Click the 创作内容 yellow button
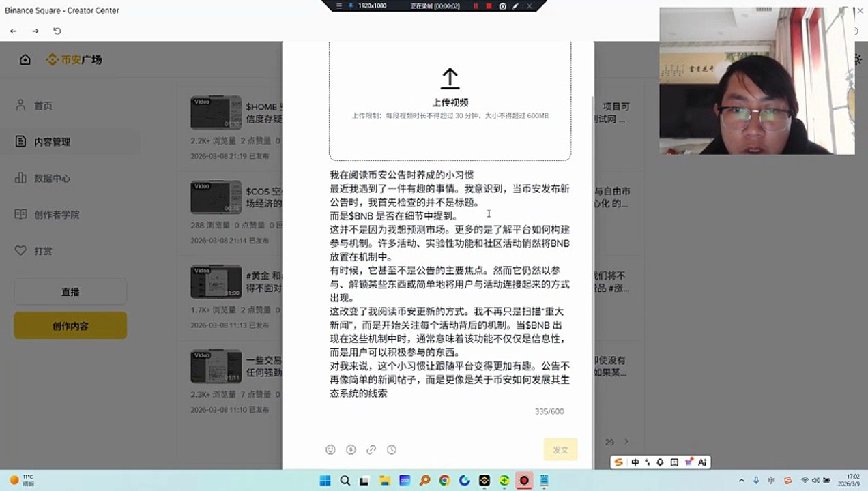Viewport: 868px width, 491px height. click(70, 325)
